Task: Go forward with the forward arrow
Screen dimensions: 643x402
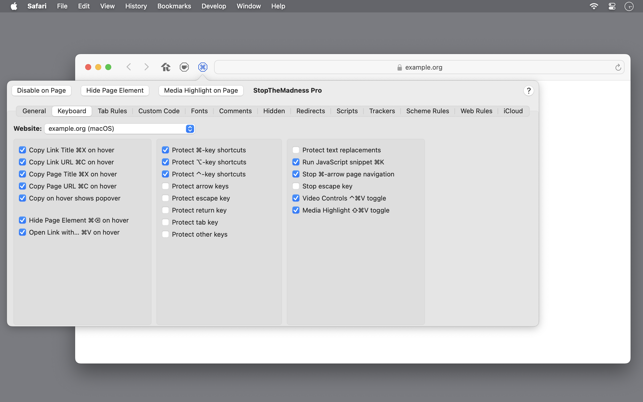Action: coord(146,67)
